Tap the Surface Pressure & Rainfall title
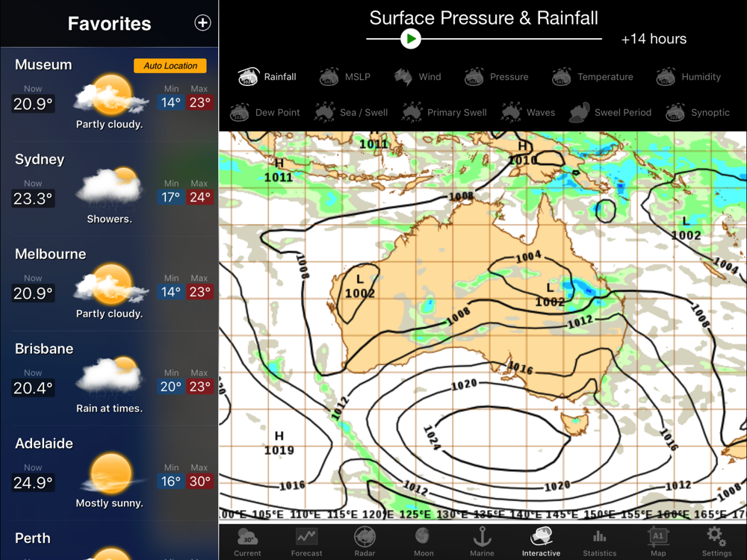This screenshot has width=747, height=560. [483, 18]
